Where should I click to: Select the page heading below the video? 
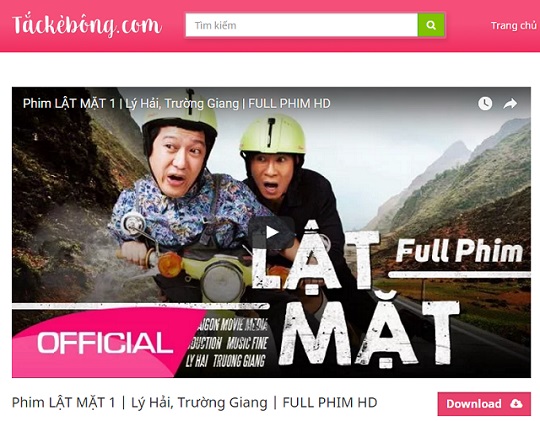[x=195, y=402]
